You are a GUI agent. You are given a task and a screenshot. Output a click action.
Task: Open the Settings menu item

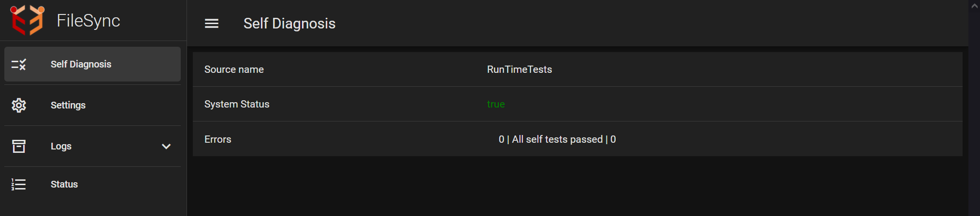[x=92, y=105]
